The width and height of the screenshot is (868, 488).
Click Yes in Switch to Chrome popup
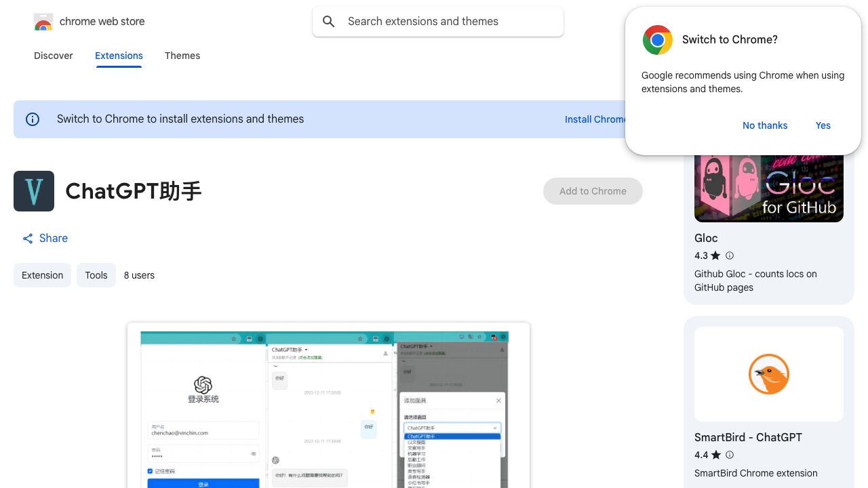coord(823,125)
